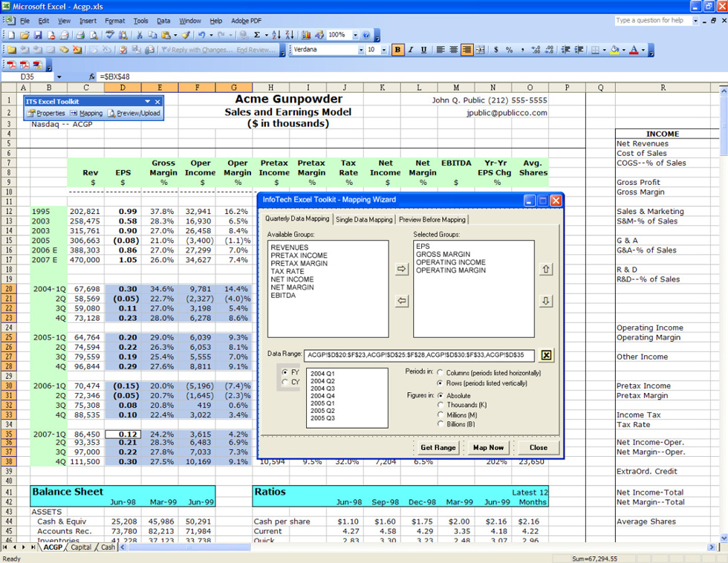The width and height of the screenshot is (728, 563).
Task: Click Merge and Center icon
Action: tap(480, 50)
